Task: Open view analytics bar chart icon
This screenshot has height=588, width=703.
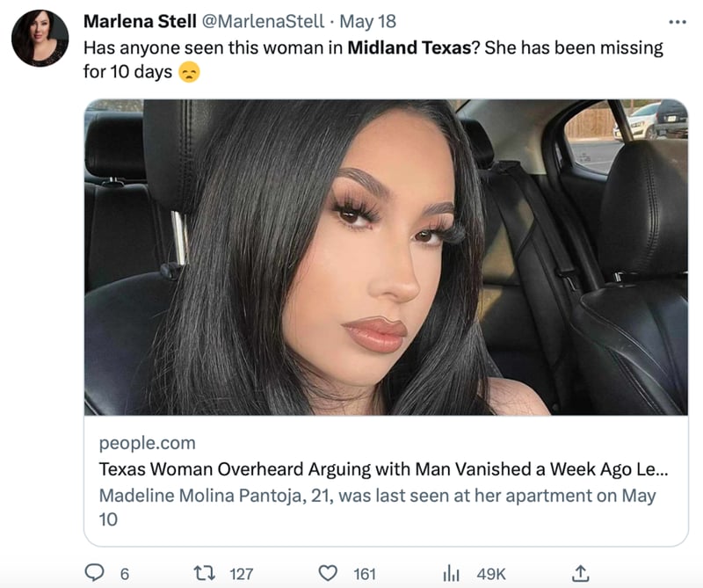Action: coord(452,573)
